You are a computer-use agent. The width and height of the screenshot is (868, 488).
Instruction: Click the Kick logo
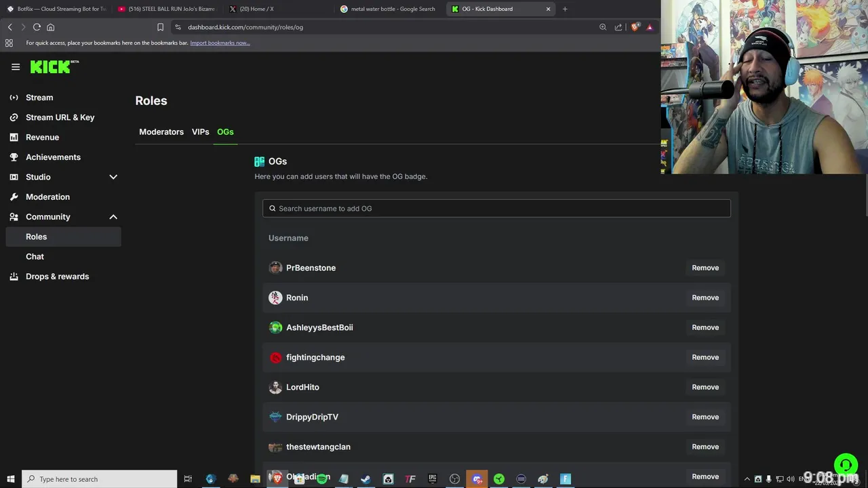pyautogui.click(x=54, y=66)
